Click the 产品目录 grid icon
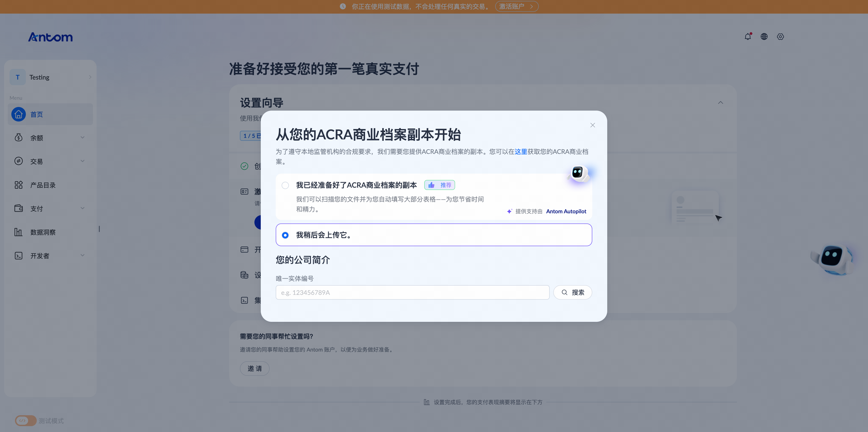Screen dimensions: 868x432 point(19,185)
